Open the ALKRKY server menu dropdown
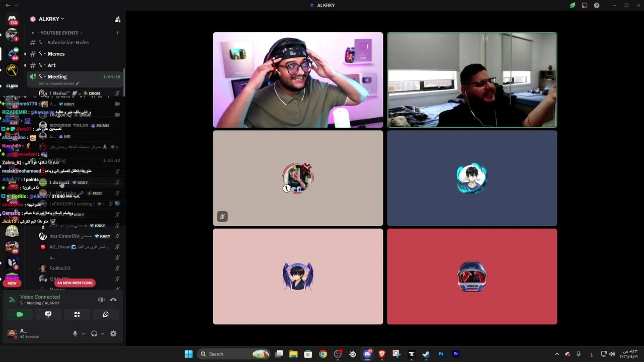 point(51,19)
